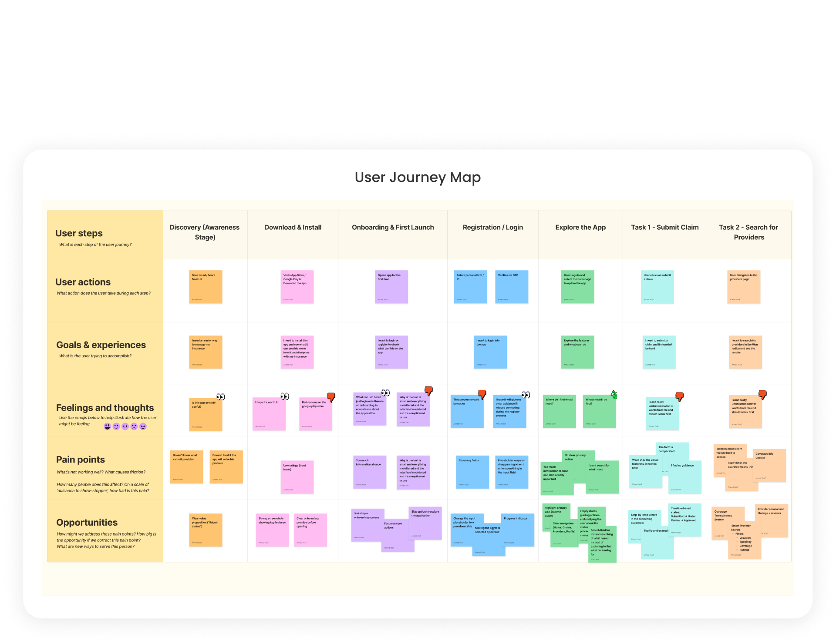Select the 'Too much information at once' purple note
The width and height of the screenshot is (836, 644).
pos(370,472)
